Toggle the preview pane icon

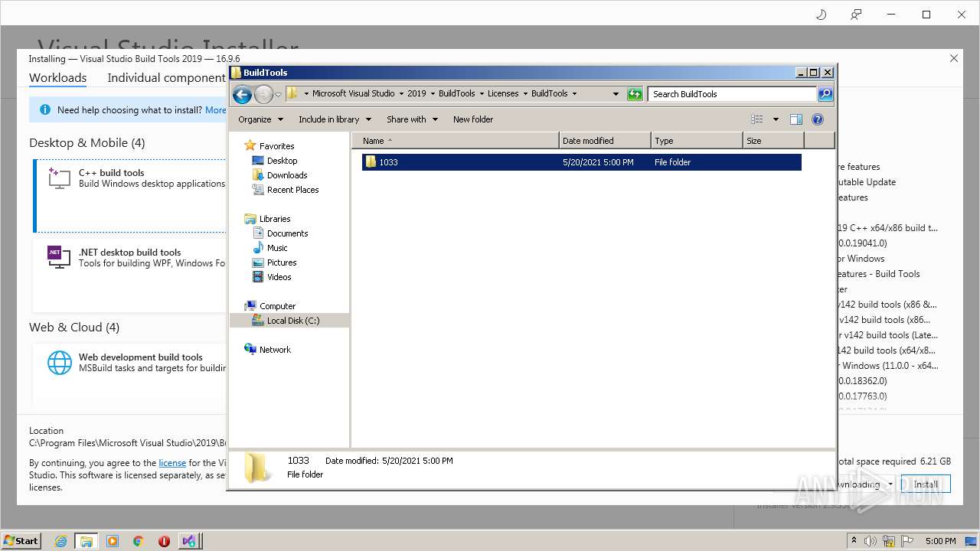(x=796, y=119)
